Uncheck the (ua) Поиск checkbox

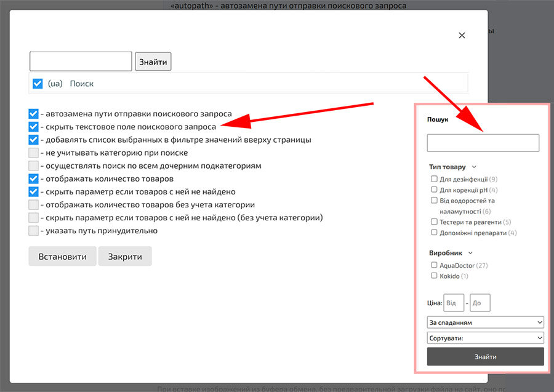pyautogui.click(x=38, y=83)
